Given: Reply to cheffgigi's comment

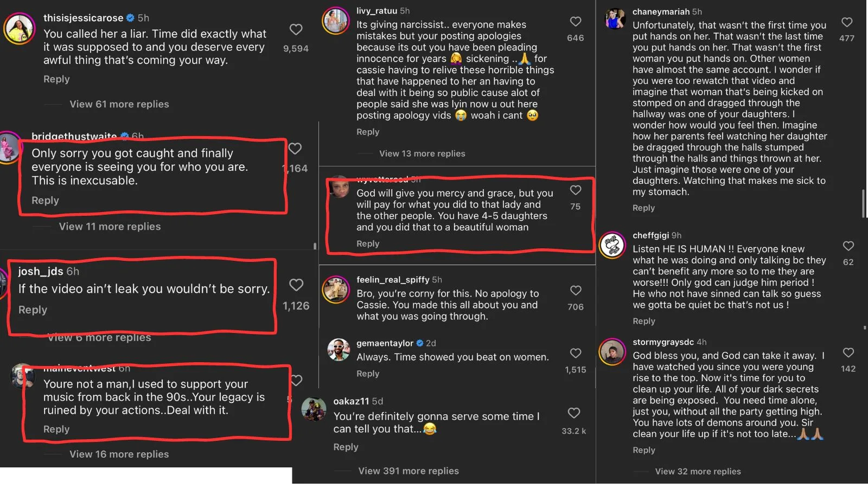Looking at the screenshot, I should pyautogui.click(x=644, y=321).
